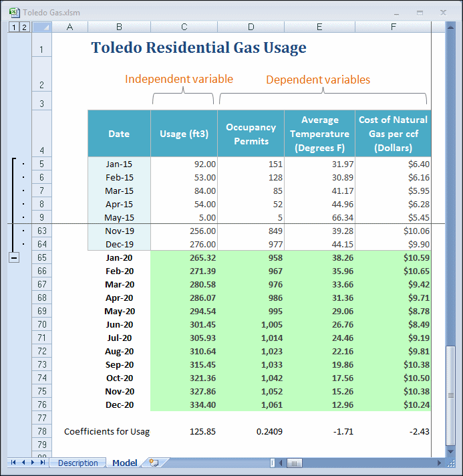
Task: Select coefficient value 0.2409
Action: 251,431
